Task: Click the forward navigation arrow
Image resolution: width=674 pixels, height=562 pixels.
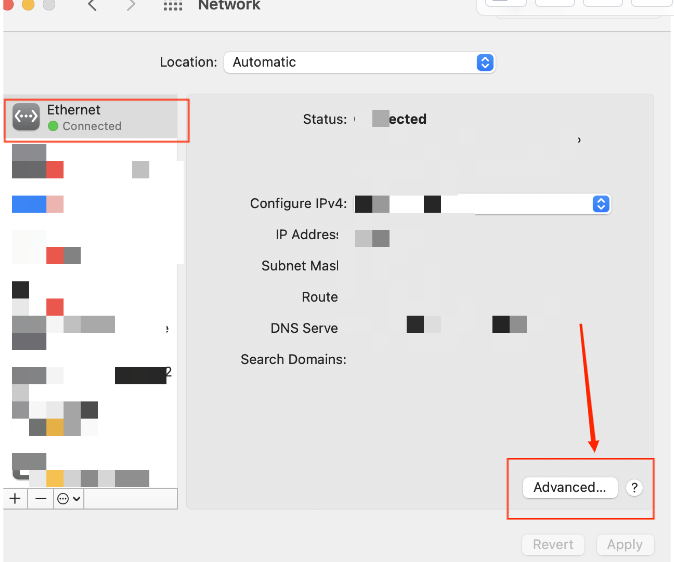Action: [x=131, y=6]
